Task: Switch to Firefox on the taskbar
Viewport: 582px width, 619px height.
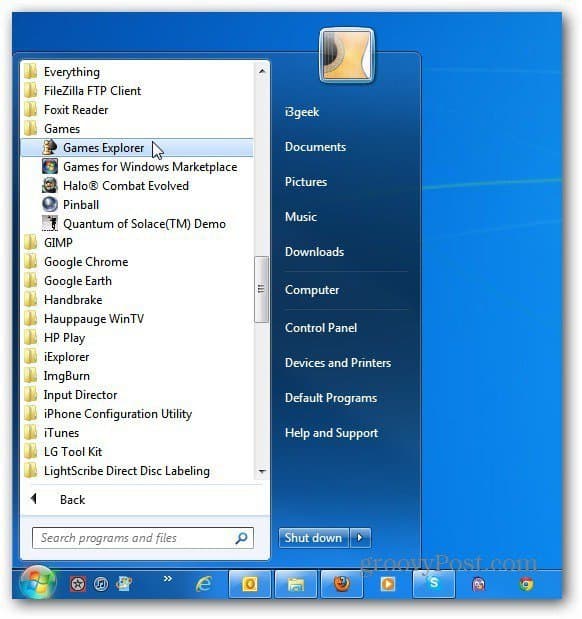Action: [342, 584]
